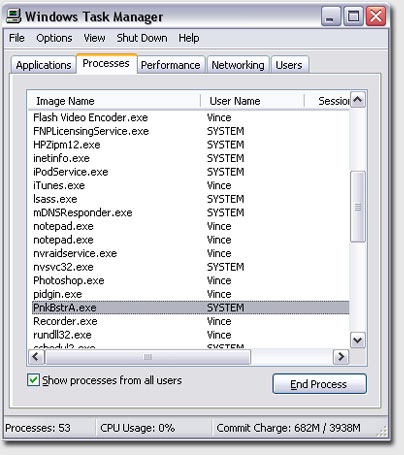
Task: Click Vince user name beside Photoshop.exe
Action: 219,281
